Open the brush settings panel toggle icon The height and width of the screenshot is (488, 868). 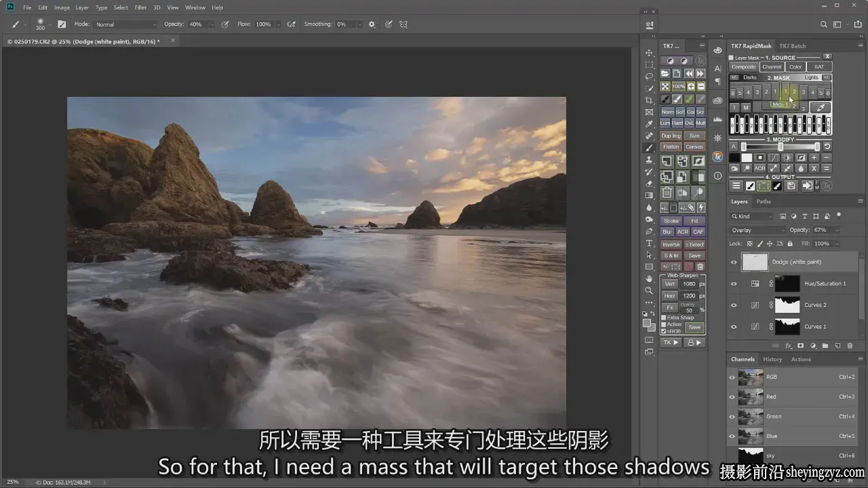click(x=62, y=24)
